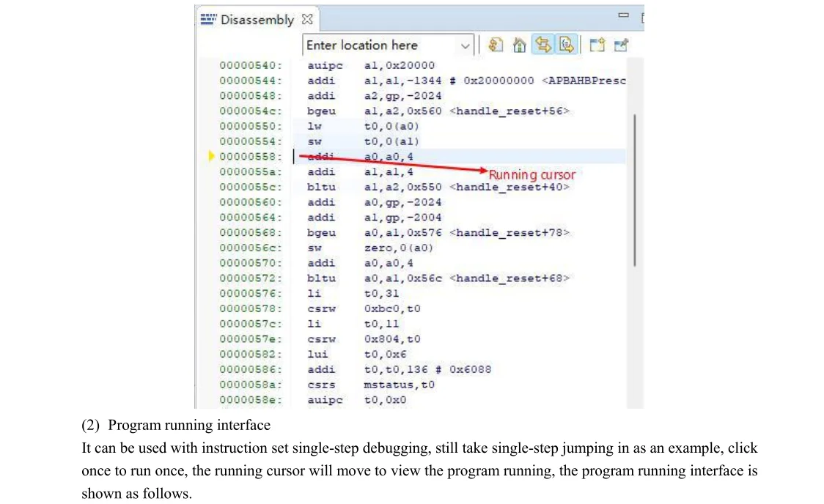Go to program counter via the house icon
The width and height of the screenshot is (824, 504).
pyautogui.click(x=519, y=45)
